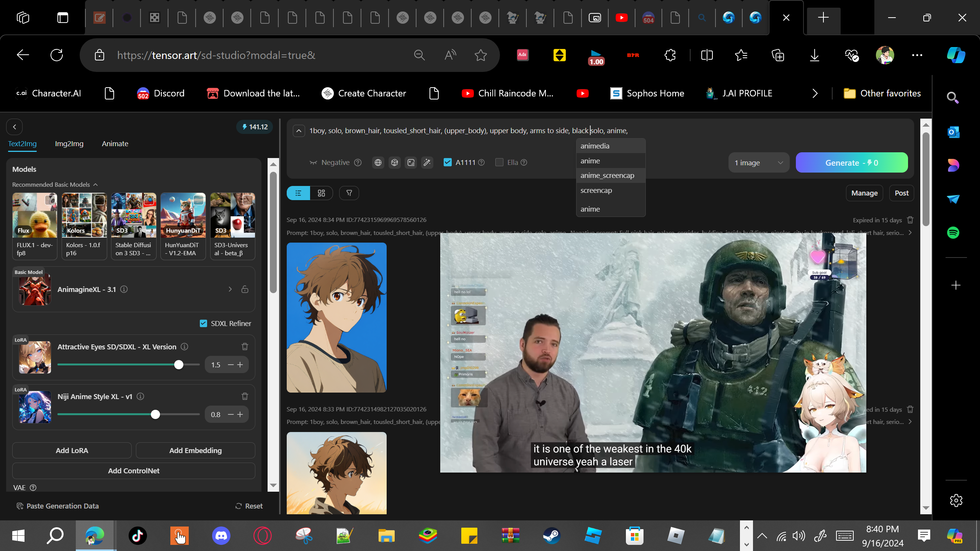Switch to the Img2Img tab

click(69, 144)
